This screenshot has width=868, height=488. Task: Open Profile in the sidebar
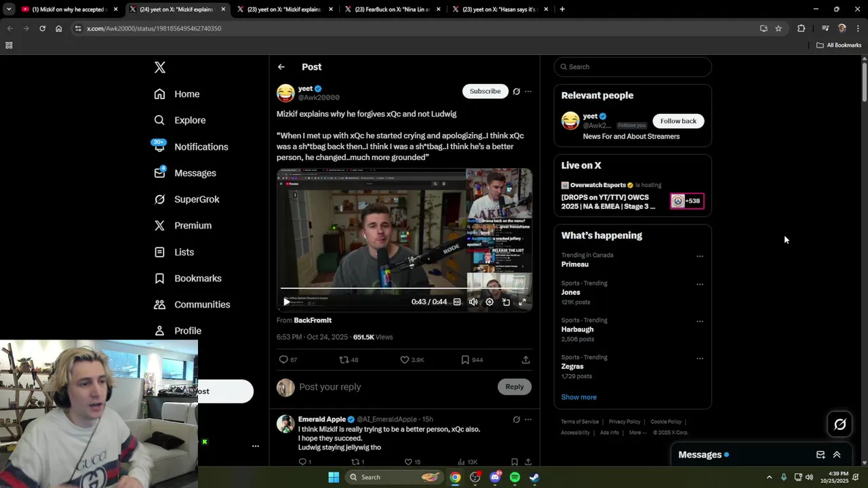[178, 331]
